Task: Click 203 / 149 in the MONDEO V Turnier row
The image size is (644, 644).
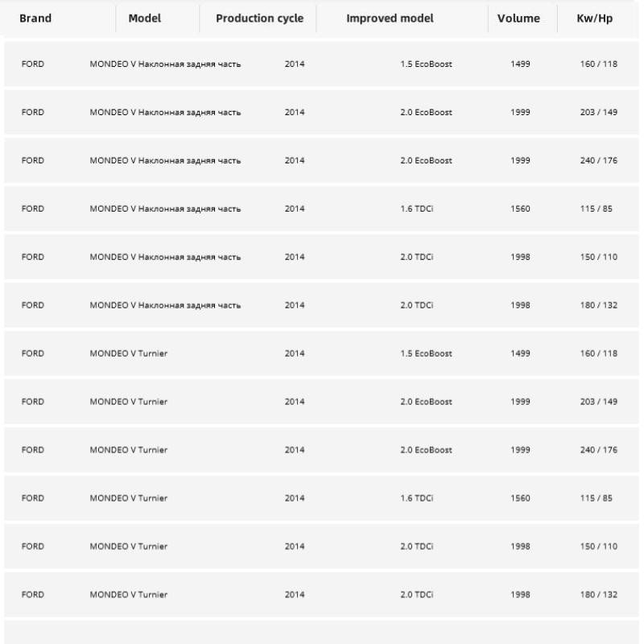Action: [598, 402]
